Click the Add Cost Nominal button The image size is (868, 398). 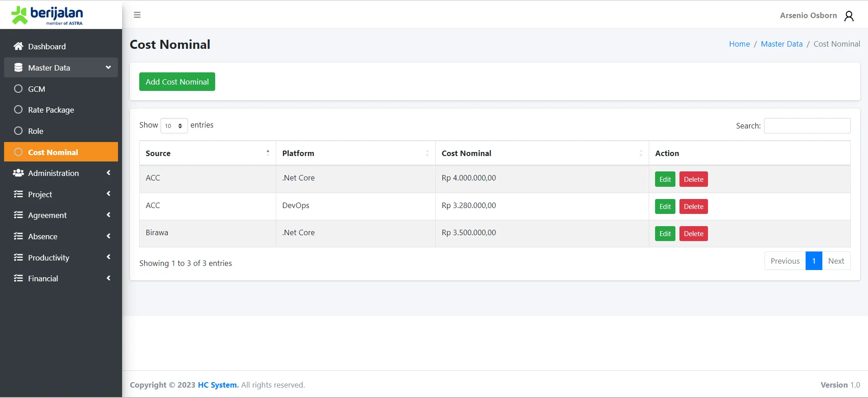coord(177,82)
